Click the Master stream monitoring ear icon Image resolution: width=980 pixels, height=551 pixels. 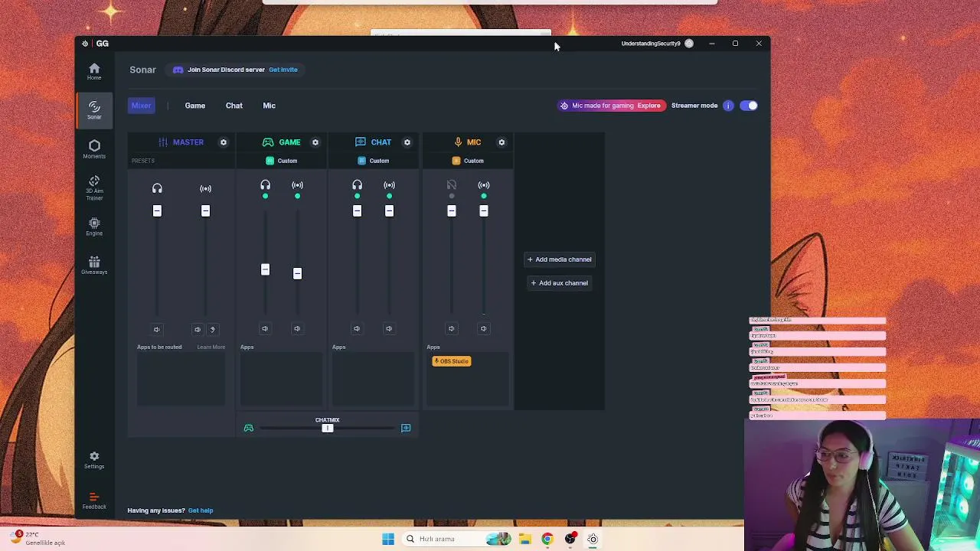coord(213,329)
